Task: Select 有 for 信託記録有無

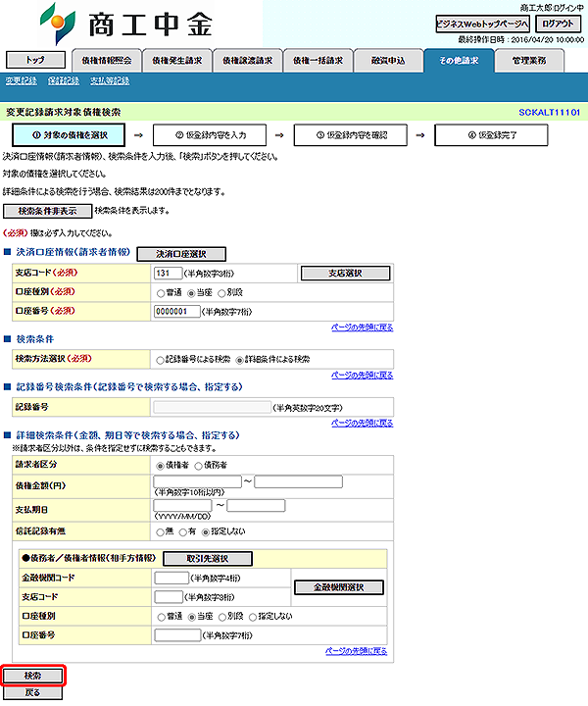Action: coord(183,532)
